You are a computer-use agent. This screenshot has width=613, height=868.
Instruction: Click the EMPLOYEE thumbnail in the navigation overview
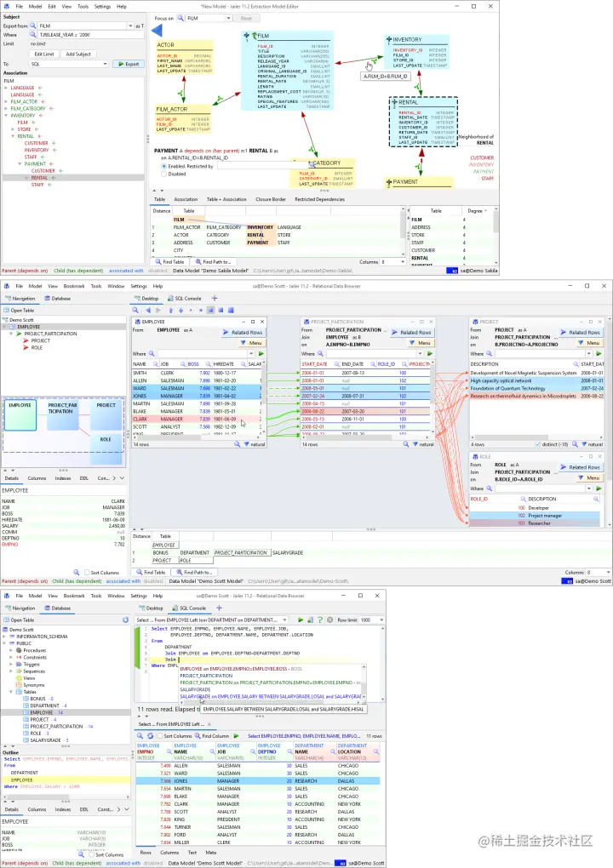coord(20,414)
